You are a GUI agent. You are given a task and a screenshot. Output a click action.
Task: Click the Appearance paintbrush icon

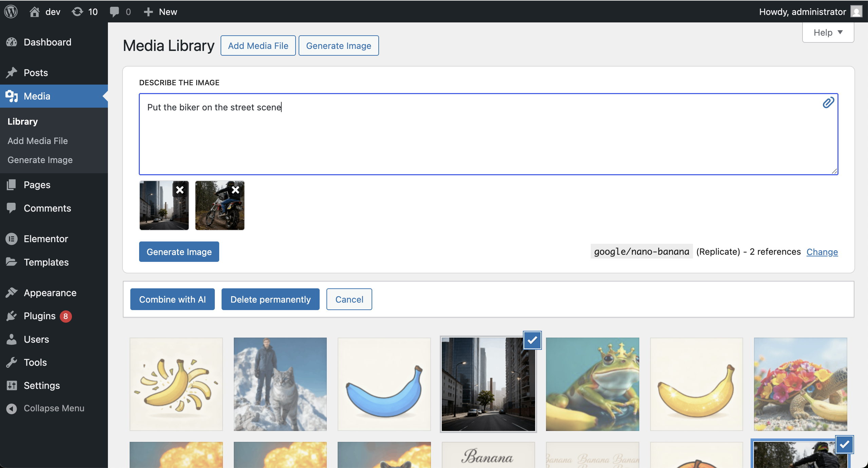(12, 292)
